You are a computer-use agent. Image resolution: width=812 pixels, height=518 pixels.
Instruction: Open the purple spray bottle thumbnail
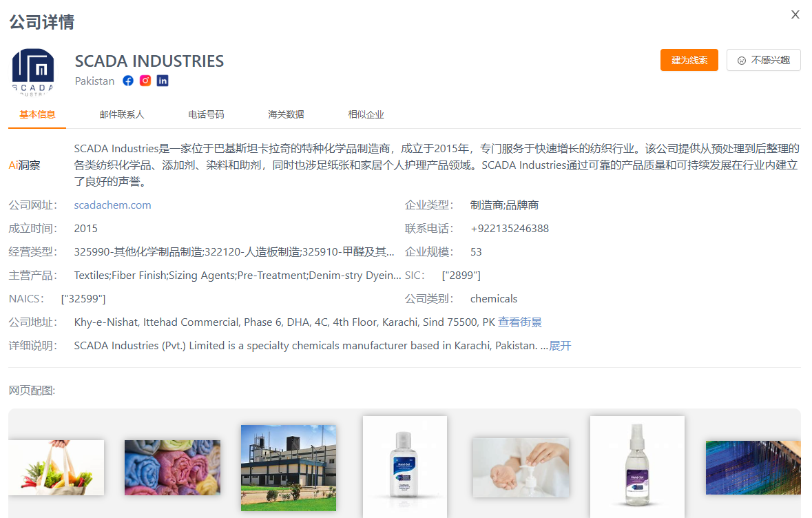(637, 467)
